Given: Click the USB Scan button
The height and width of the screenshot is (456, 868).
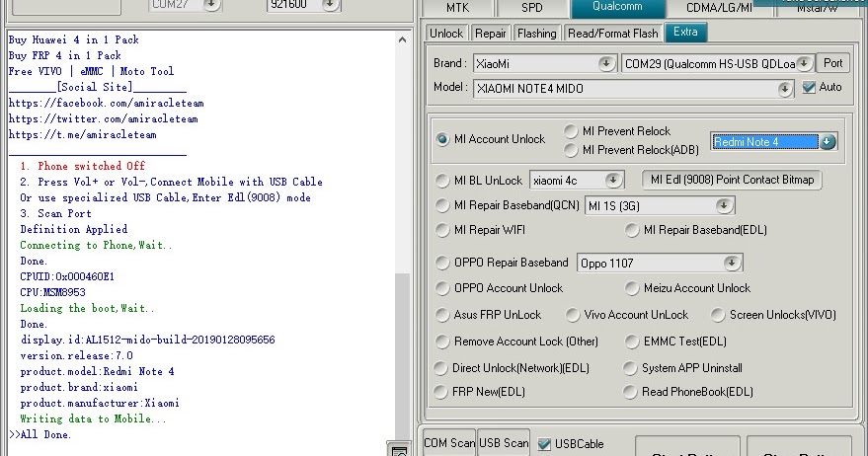Looking at the screenshot, I should (504, 443).
